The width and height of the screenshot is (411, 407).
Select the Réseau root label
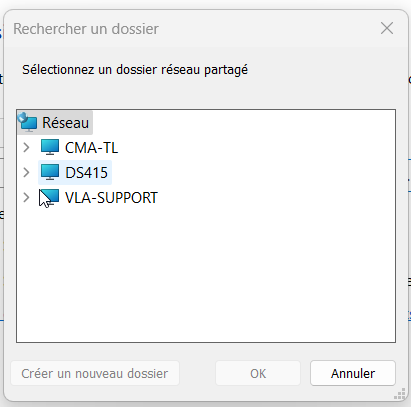(x=66, y=123)
